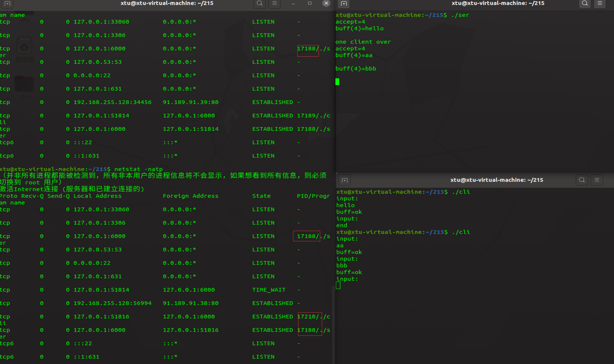Click search icon in top-right server terminal

point(585,4)
